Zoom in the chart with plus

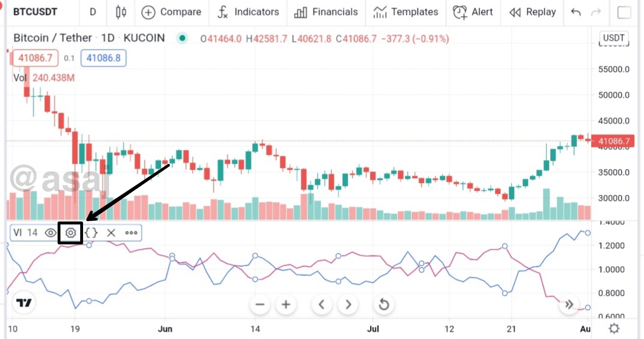click(x=286, y=304)
